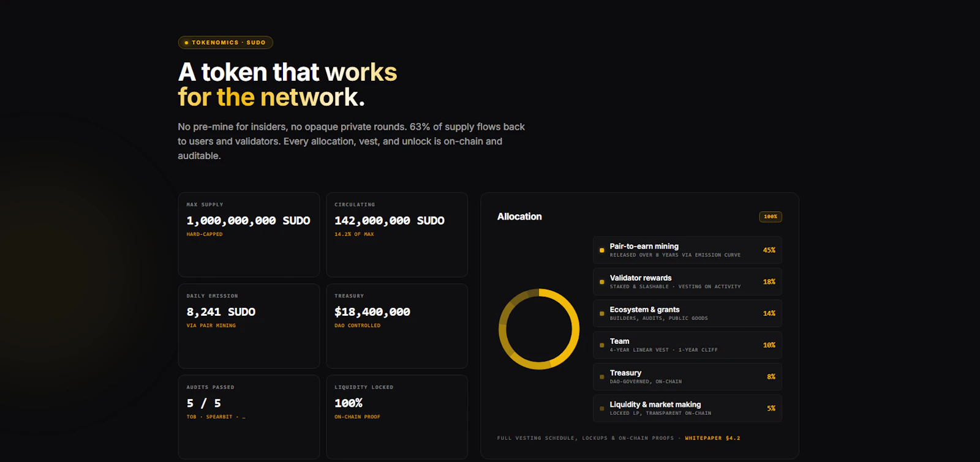
Task: Click the 100% badge in Allocation header
Action: [x=771, y=217]
